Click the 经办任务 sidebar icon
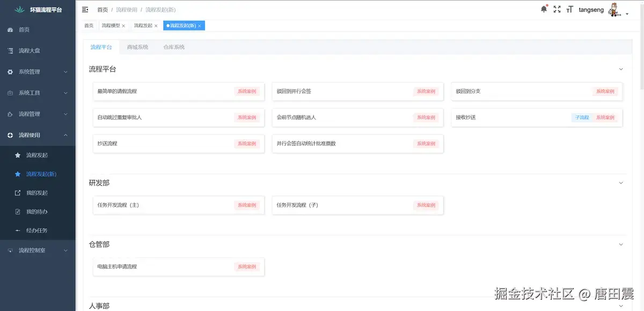Screen dimensions: 644x311 point(18,230)
